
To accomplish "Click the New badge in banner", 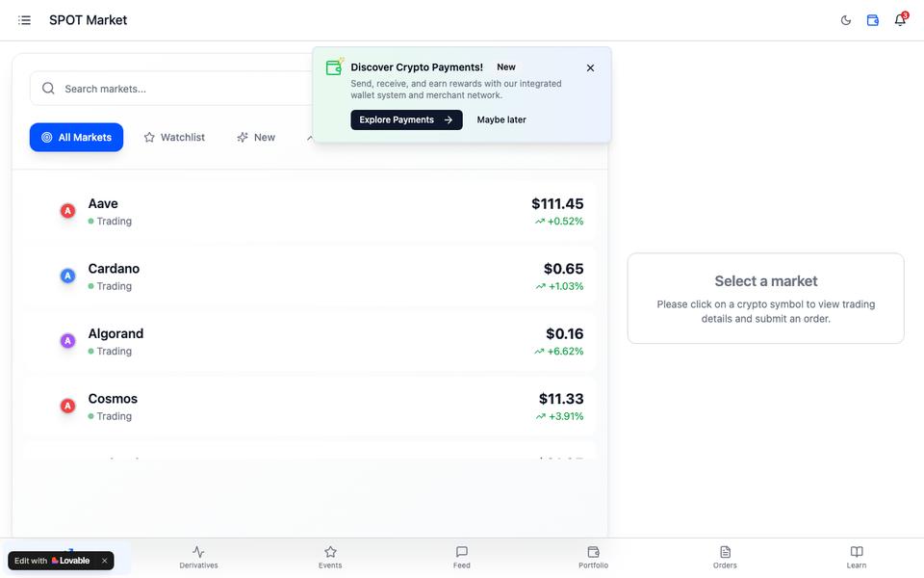I will click(x=506, y=67).
